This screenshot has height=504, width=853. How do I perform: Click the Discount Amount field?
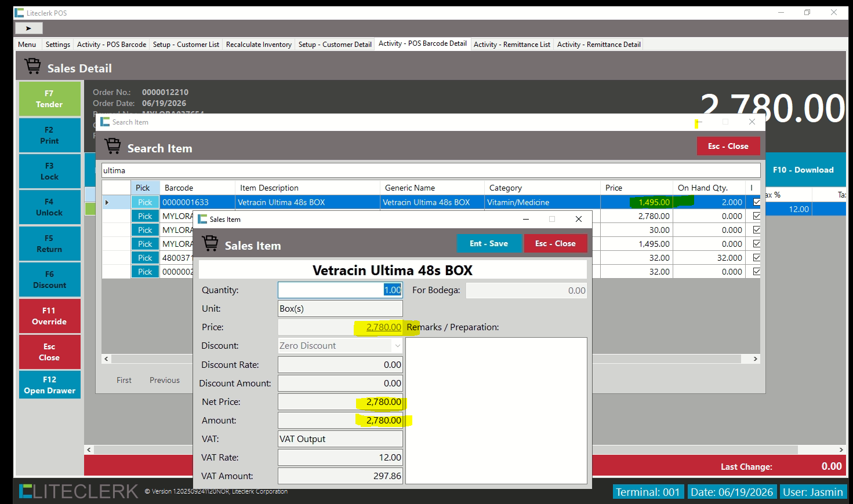point(340,384)
